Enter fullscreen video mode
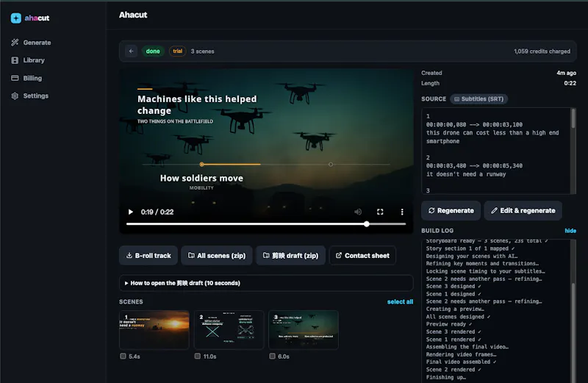Image resolution: width=588 pixels, height=383 pixels. click(380, 212)
